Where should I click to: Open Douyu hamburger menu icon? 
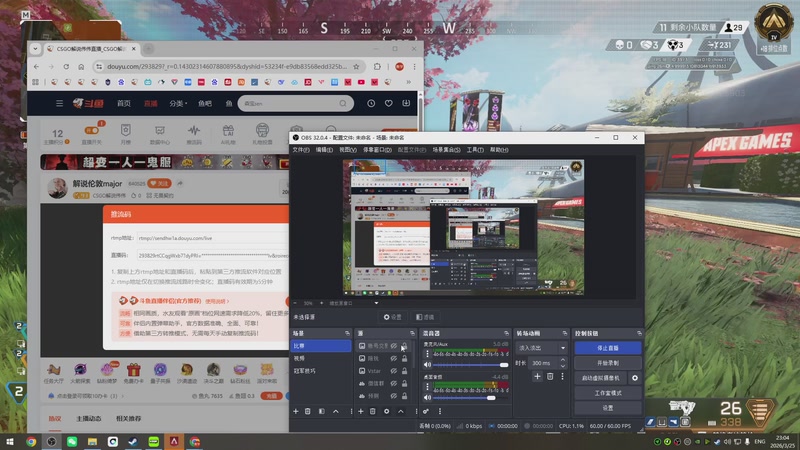coord(59,103)
